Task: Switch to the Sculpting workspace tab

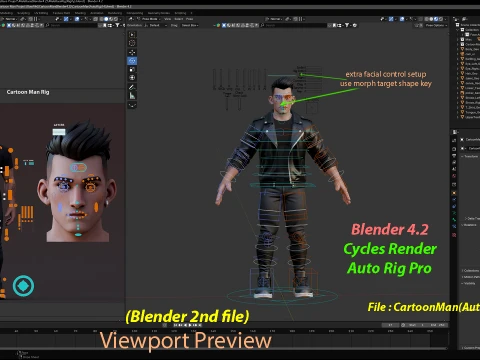Action: 24,13
